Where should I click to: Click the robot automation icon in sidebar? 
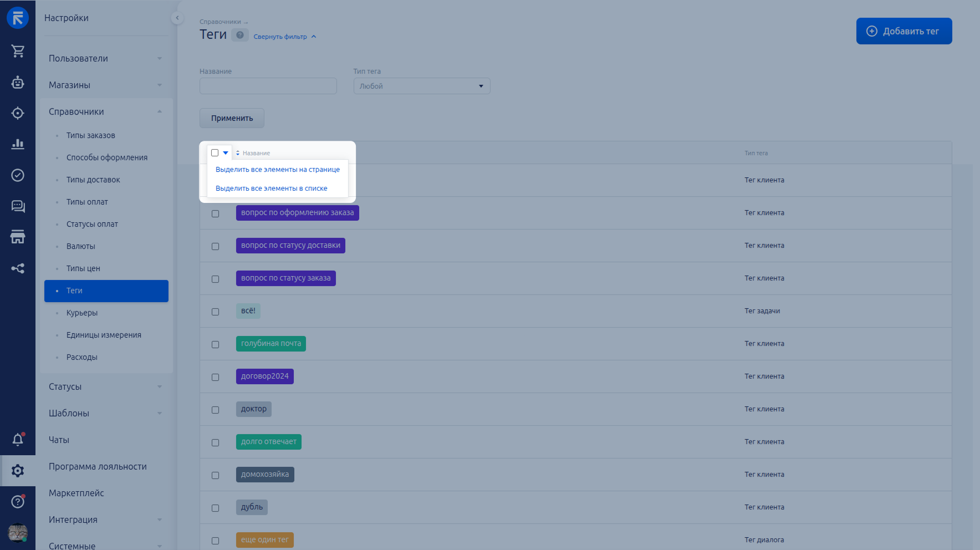click(x=18, y=83)
